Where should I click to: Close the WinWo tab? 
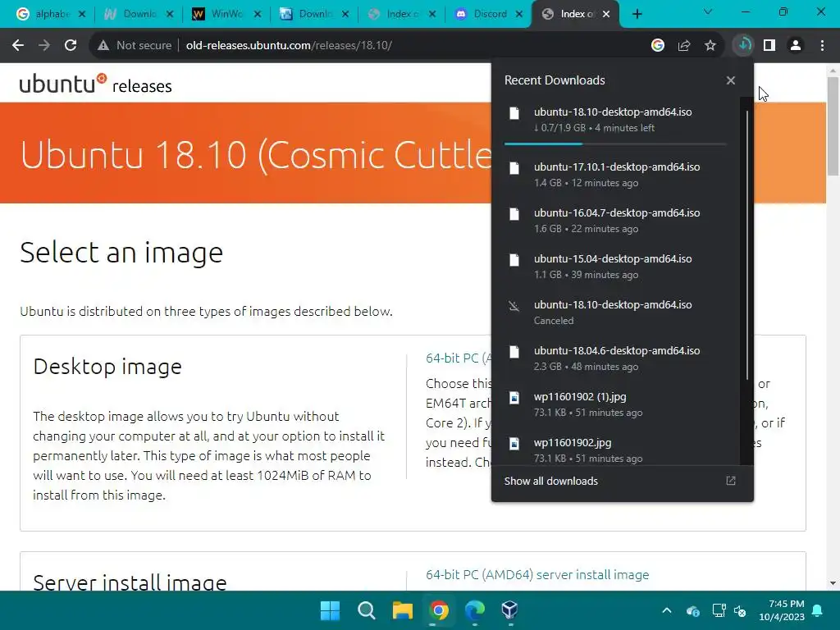[257, 14]
